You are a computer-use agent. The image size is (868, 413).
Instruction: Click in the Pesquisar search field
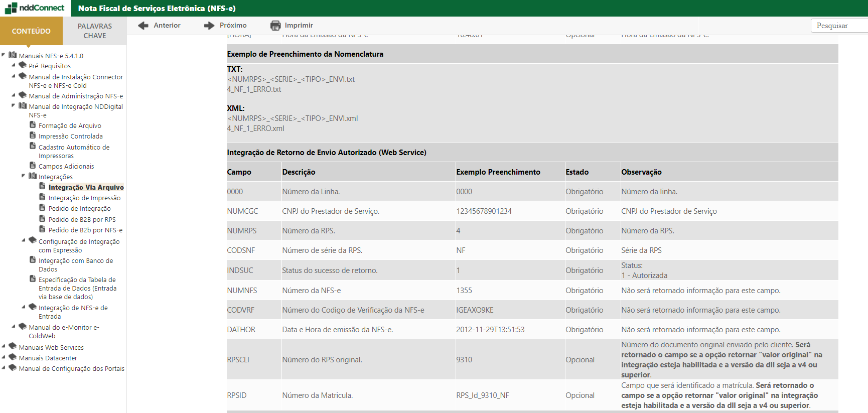coord(839,26)
